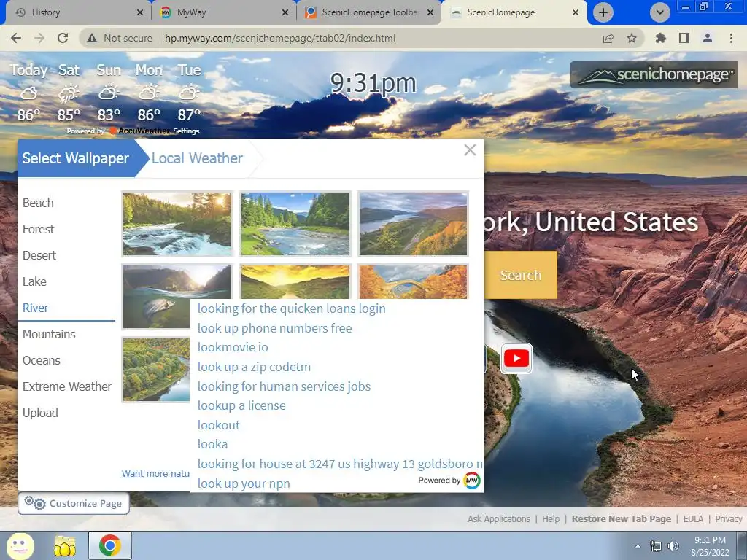This screenshot has height=560, width=747.
Task: Click the browser forward arrow
Action: coord(39,38)
